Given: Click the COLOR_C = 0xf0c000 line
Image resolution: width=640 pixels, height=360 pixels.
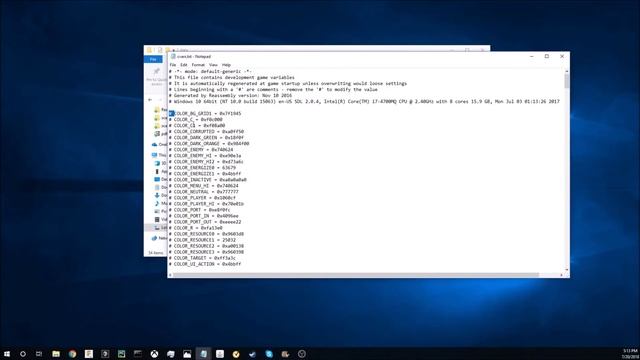Looking at the screenshot, I should 196,120.
